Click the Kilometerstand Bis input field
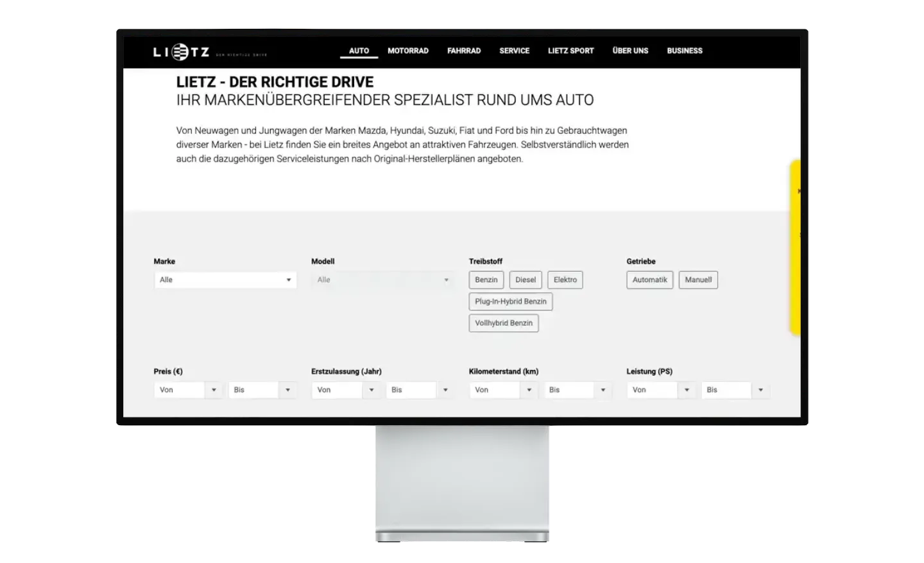The image size is (924, 563). [x=569, y=390]
